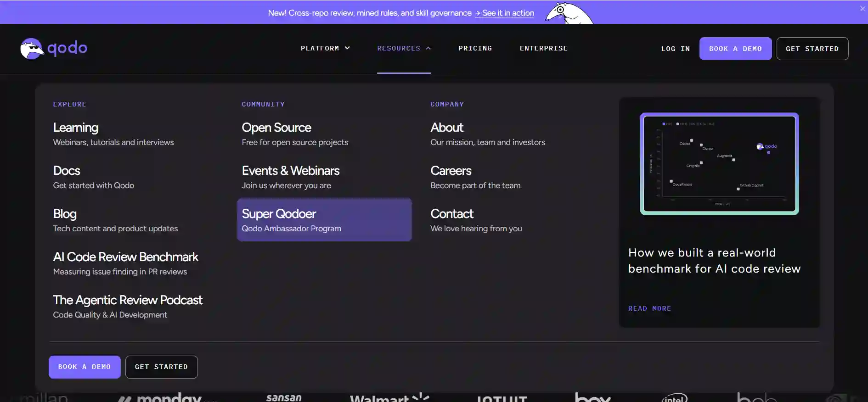This screenshot has height=402, width=868.
Task: Open The Agentic Review Podcast entry
Action: pos(127,306)
